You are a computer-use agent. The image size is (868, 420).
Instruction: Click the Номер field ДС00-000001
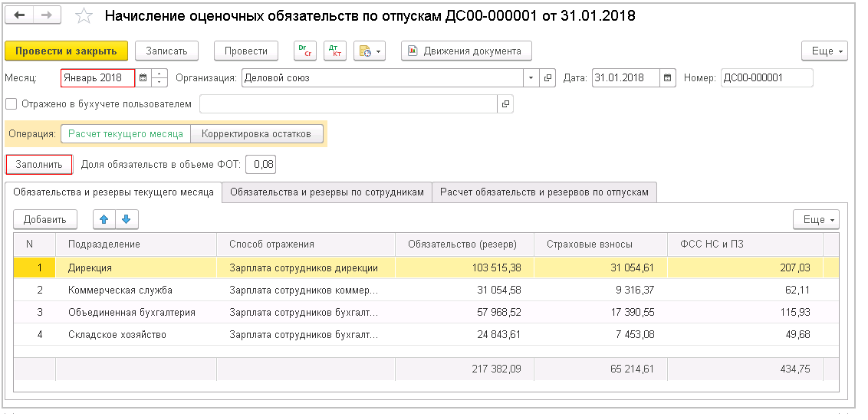pos(768,78)
